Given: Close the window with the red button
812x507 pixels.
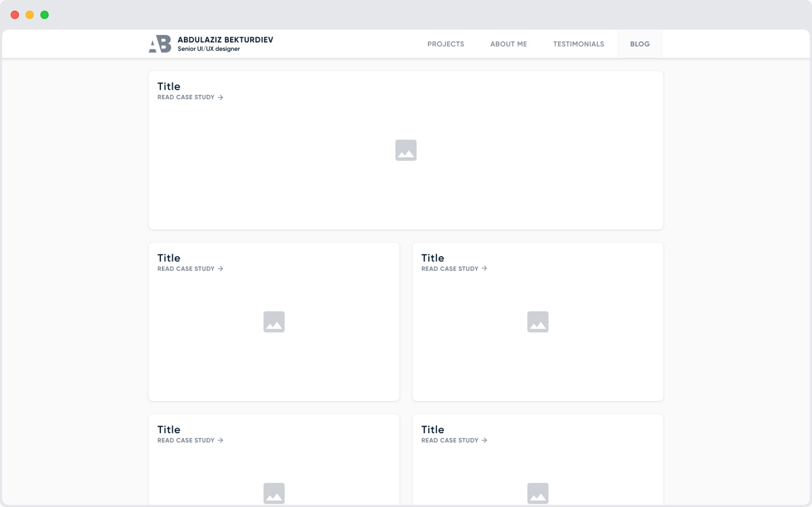Looking at the screenshot, I should (x=15, y=15).
